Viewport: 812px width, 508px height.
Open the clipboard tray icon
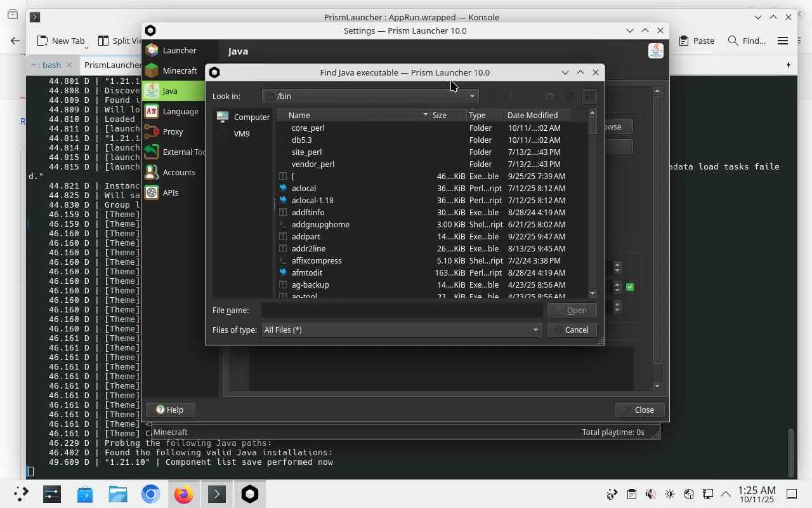point(631,494)
